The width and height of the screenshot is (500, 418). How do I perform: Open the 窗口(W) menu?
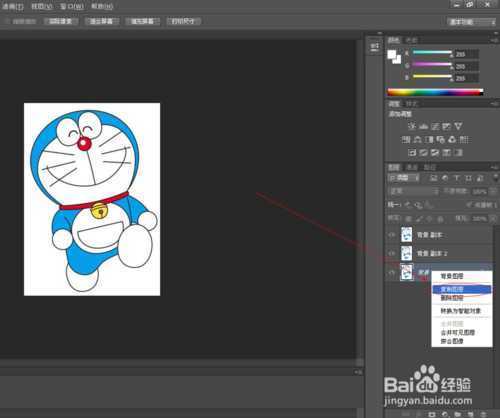click(72, 6)
